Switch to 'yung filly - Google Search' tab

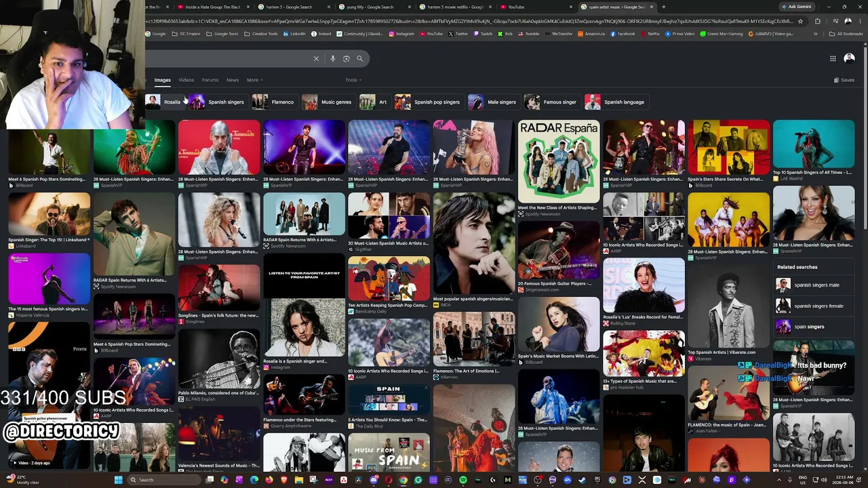[x=374, y=7]
